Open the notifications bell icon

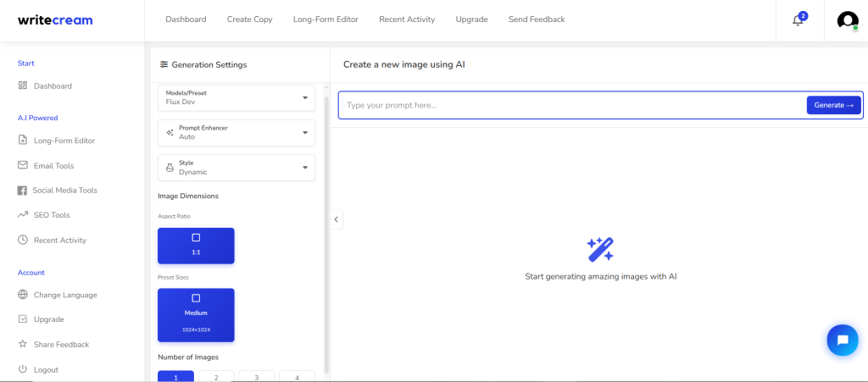pos(798,20)
